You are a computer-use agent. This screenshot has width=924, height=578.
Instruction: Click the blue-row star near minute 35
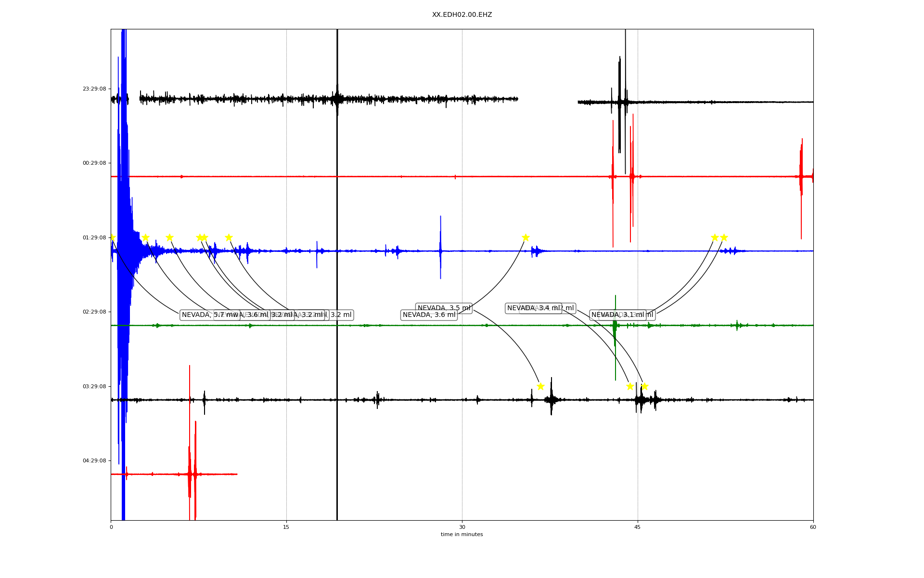tap(526, 237)
